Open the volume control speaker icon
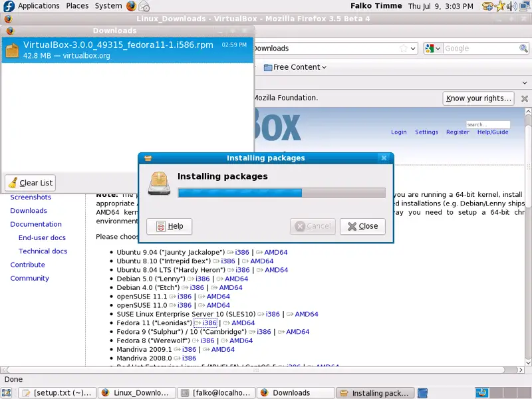 point(511,6)
